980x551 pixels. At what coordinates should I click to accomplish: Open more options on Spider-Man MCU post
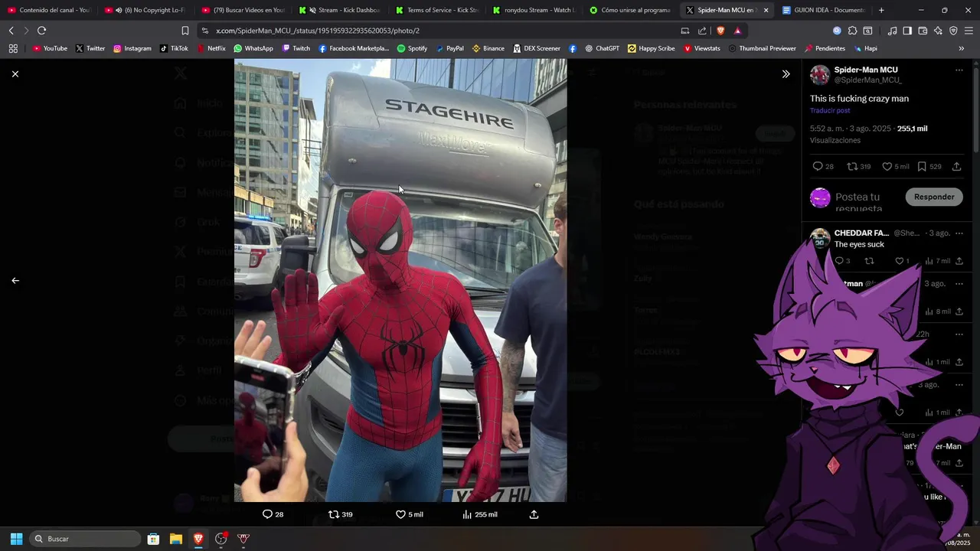(x=959, y=70)
